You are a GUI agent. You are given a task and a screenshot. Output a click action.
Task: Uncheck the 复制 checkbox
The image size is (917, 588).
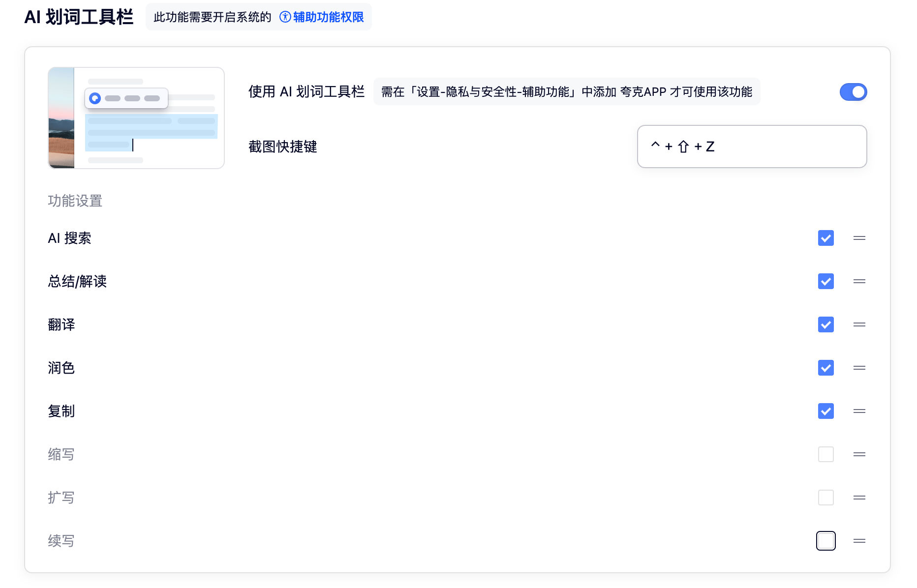826,411
